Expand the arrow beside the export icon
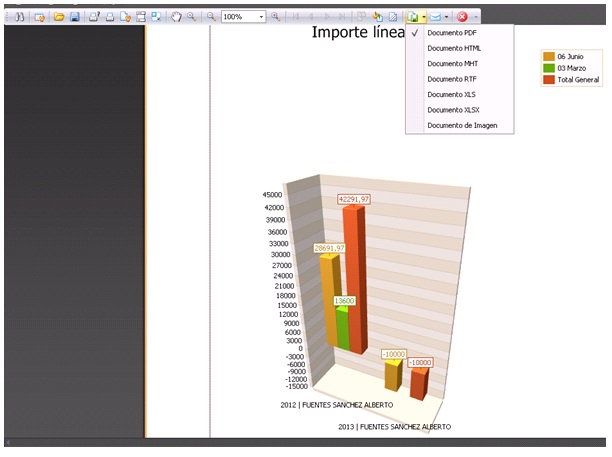Image resolution: width=612 pixels, height=457 pixels. pyautogui.click(x=424, y=17)
